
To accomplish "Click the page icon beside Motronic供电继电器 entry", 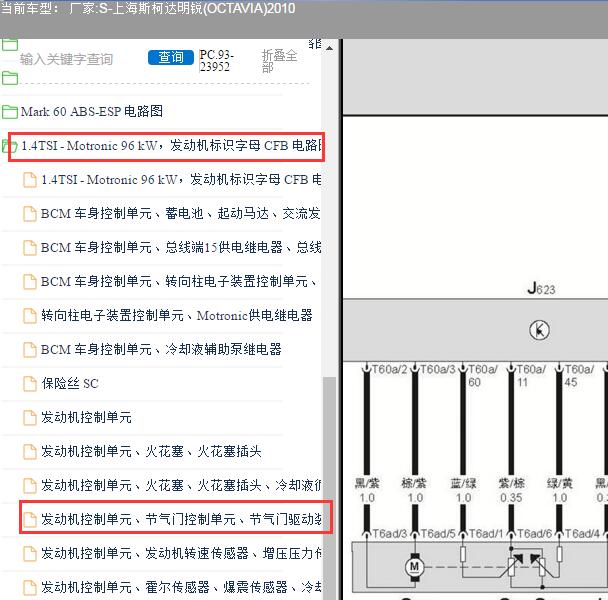I will (x=30, y=316).
